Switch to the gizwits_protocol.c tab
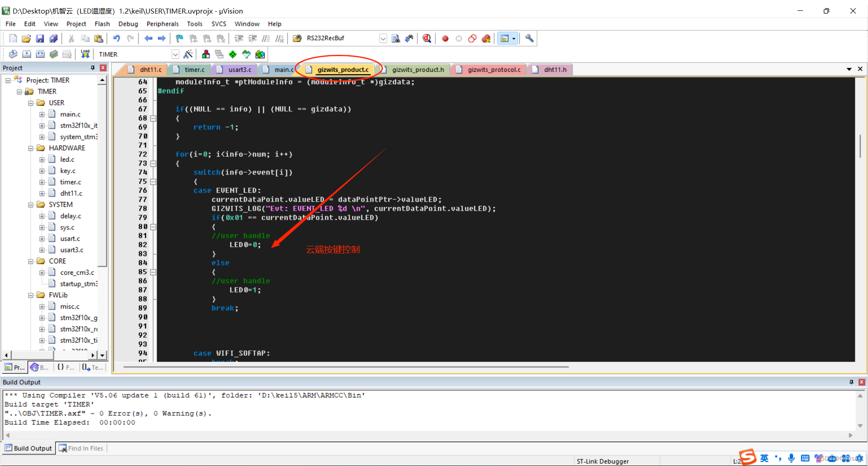This screenshot has height=466, width=868. pyautogui.click(x=490, y=70)
